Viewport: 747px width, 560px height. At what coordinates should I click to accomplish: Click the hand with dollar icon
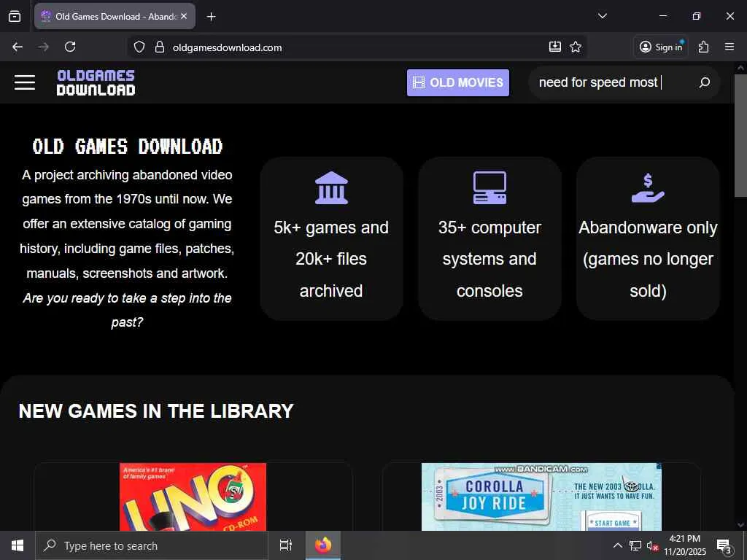648,187
